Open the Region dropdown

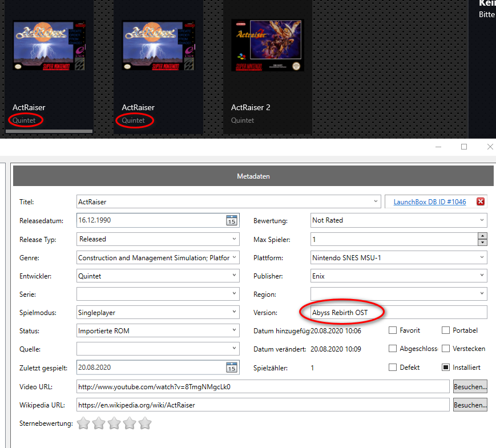(x=482, y=293)
